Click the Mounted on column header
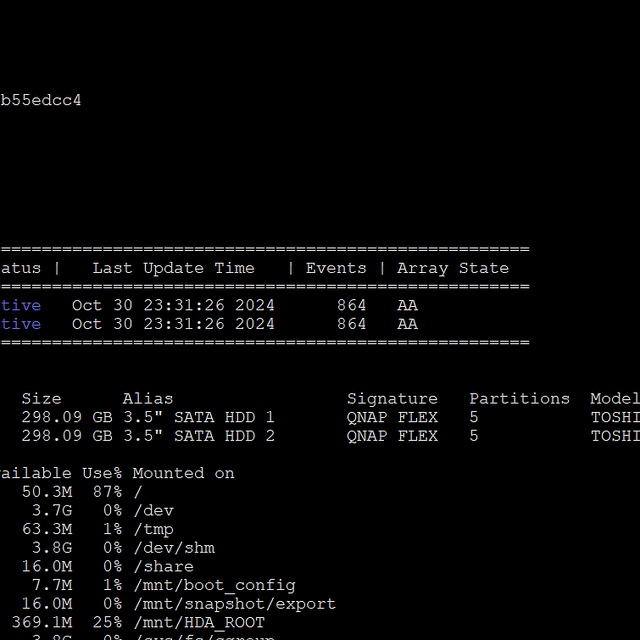Viewport: 640px width, 640px height. pos(183,473)
